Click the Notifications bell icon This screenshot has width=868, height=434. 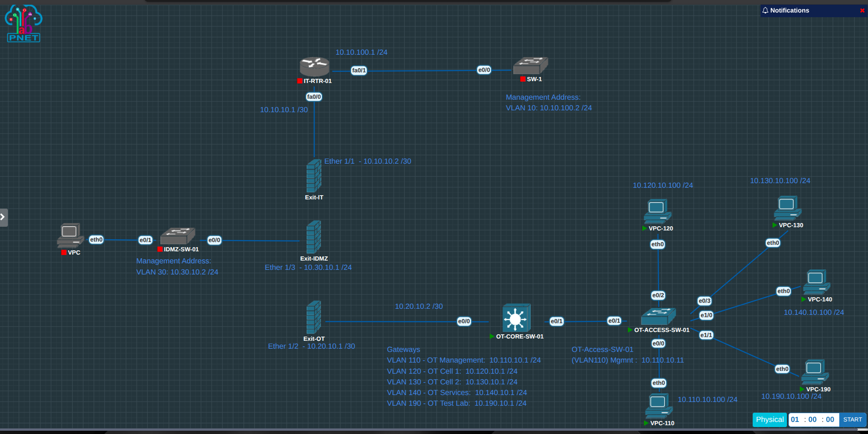pyautogui.click(x=765, y=10)
